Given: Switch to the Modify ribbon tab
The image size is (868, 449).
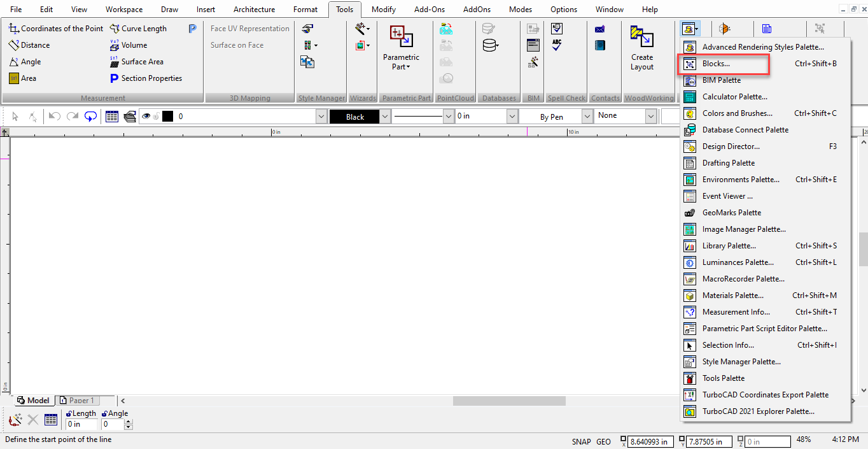Looking at the screenshot, I should [384, 10].
